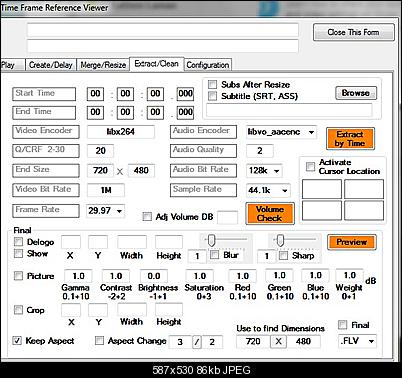Click the Adj Volume DB value field

[x=228, y=217]
